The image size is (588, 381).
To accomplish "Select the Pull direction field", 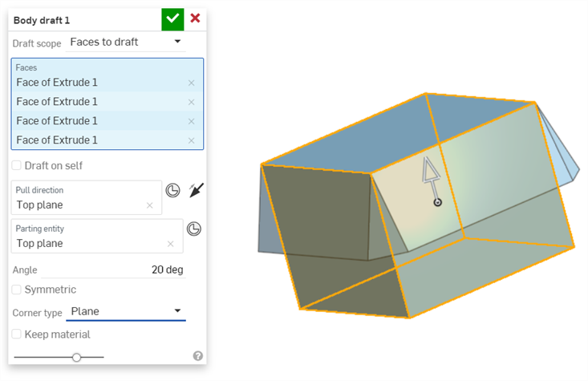I will [x=87, y=197].
